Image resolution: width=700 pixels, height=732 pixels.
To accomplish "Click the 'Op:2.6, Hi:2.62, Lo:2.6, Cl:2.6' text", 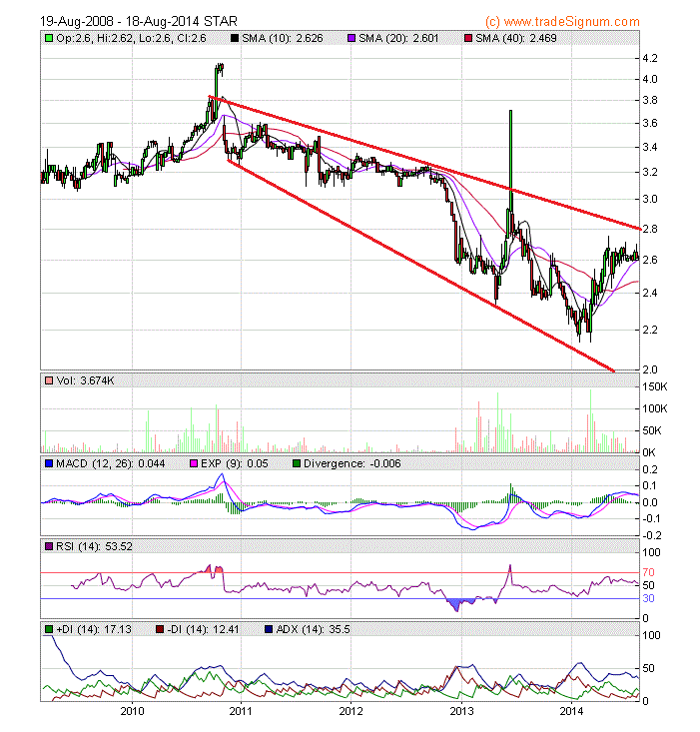I will pyautogui.click(x=131, y=38).
